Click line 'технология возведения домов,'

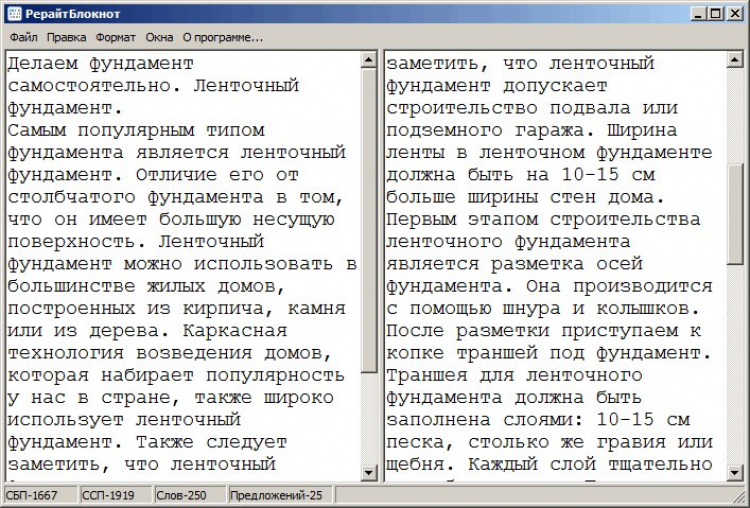tap(170, 353)
